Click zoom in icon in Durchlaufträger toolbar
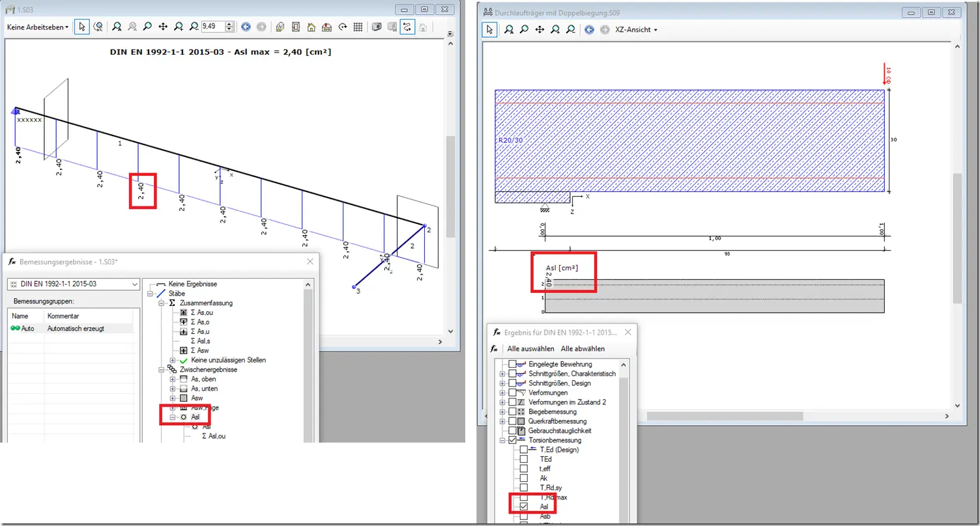 click(555, 29)
